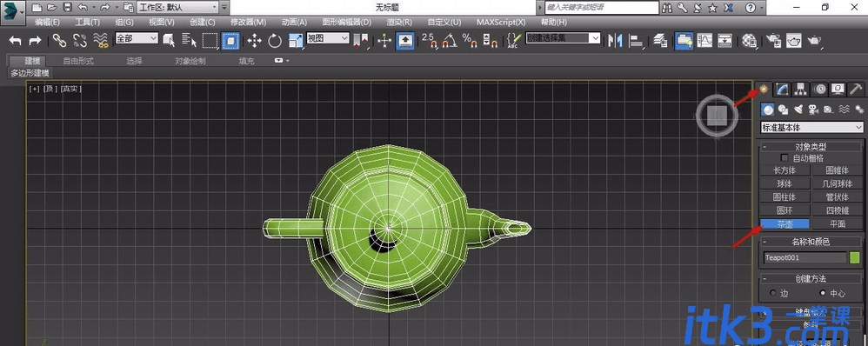The image size is (868, 346).
Task: Switch to the 自由形式 ribbon tab
Action: tap(78, 61)
